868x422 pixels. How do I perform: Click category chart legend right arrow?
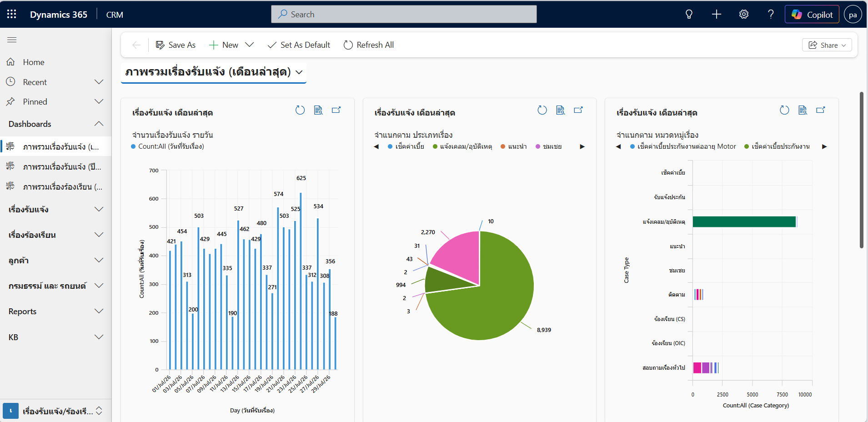pyautogui.click(x=824, y=146)
